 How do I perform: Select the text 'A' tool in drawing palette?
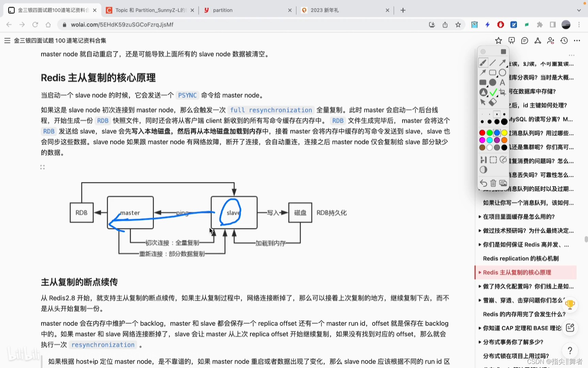click(x=503, y=82)
